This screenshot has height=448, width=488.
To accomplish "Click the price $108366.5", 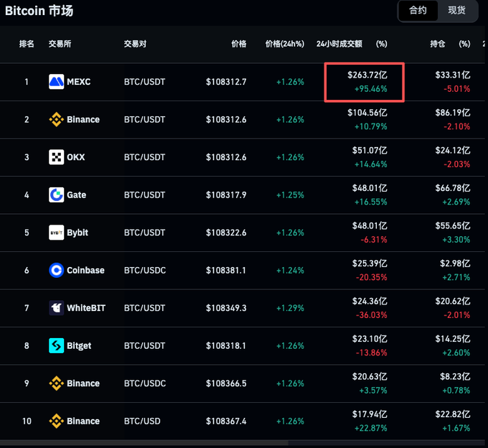I will [226, 383].
